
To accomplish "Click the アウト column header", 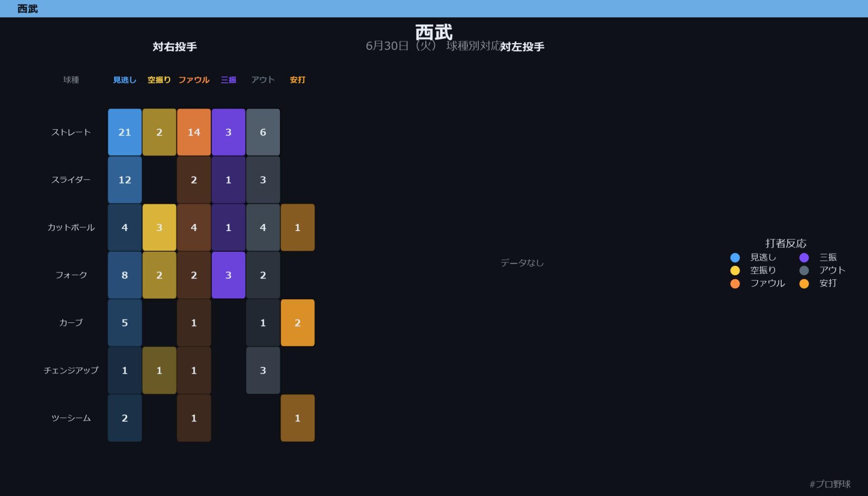I will 263,80.
